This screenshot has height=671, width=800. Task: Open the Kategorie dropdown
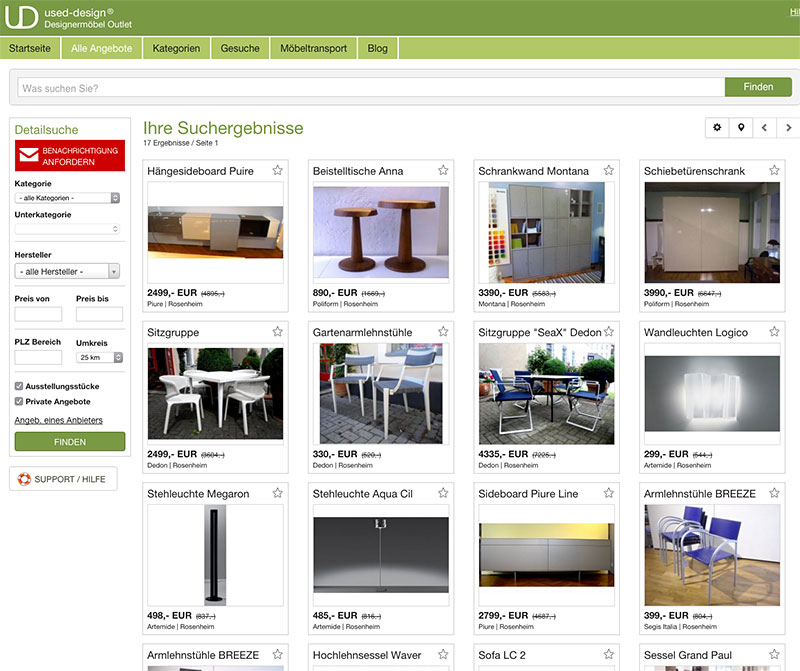click(67, 198)
